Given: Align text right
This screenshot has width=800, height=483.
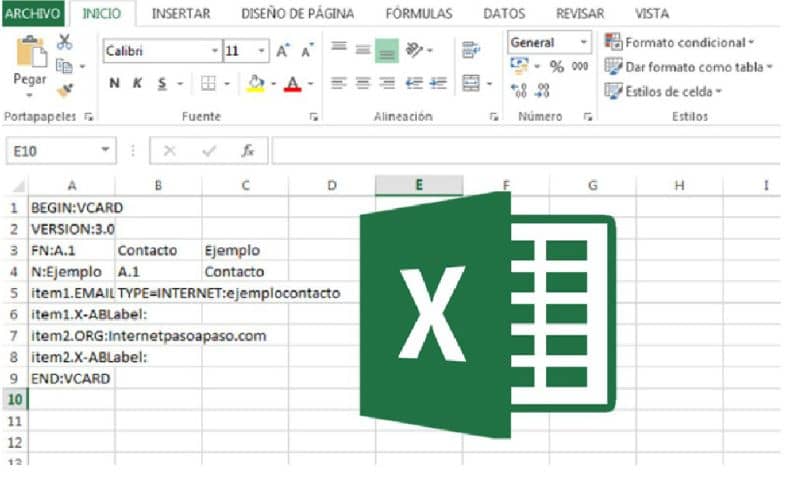Looking at the screenshot, I should click(387, 83).
